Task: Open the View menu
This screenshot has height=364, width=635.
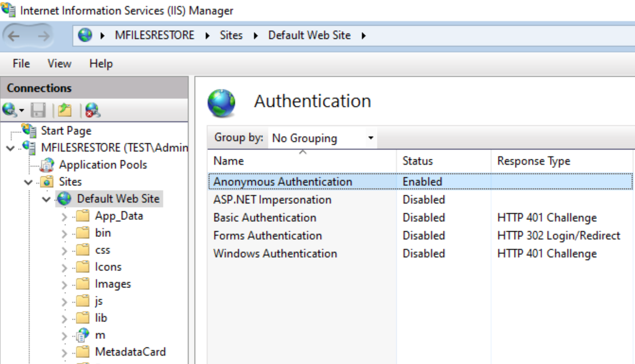Action: pos(59,64)
